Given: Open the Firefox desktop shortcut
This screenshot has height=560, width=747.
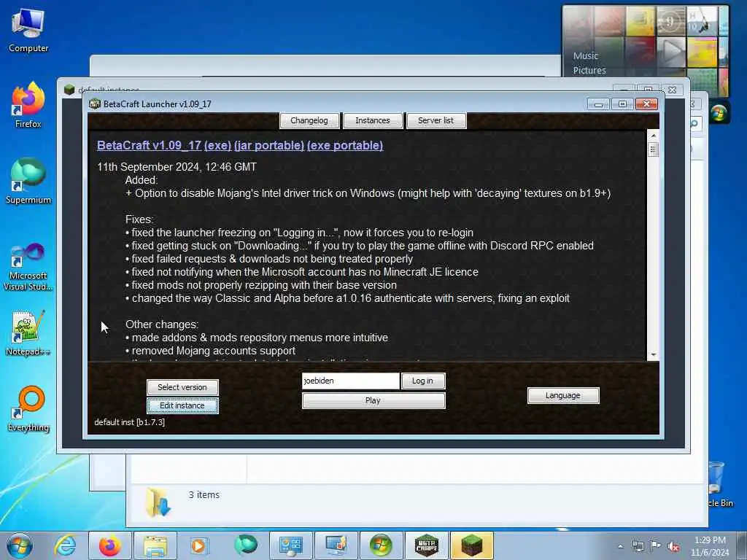Looking at the screenshot, I should (x=28, y=106).
